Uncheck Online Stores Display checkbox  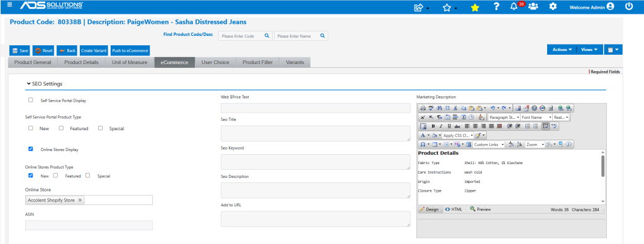tap(30, 149)
